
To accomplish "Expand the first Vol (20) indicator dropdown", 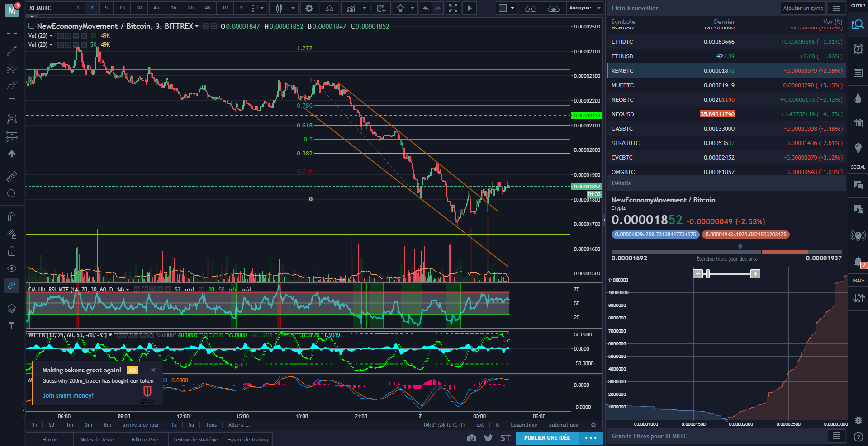I will coord(51,36).
